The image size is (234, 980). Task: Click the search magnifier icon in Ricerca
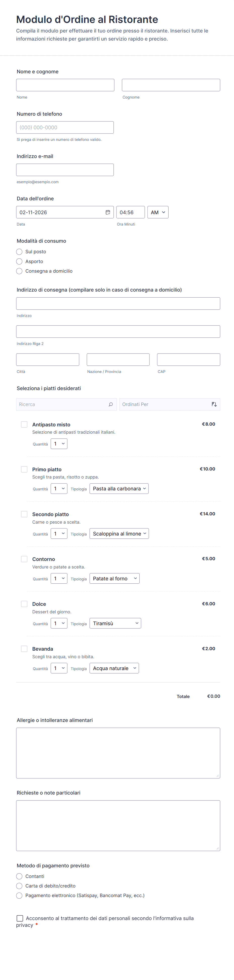(x=110, y=404)
